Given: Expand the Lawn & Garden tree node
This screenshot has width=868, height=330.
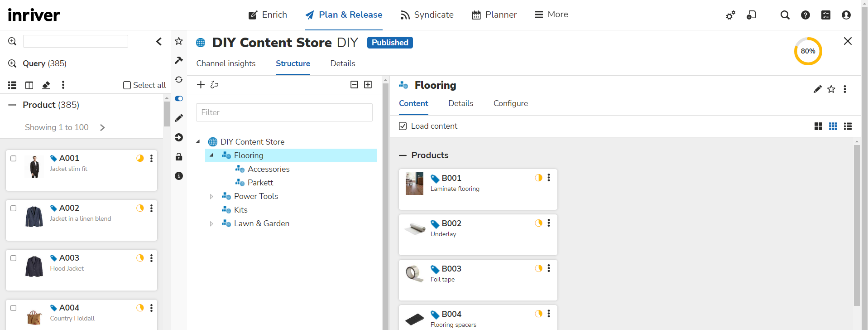Looking at the screenshot, I should [211, 223].
